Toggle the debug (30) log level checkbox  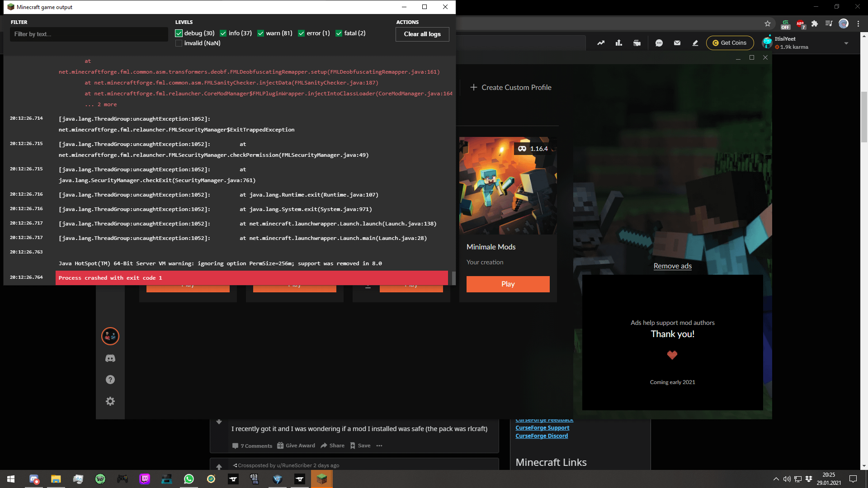click(179, 33)
